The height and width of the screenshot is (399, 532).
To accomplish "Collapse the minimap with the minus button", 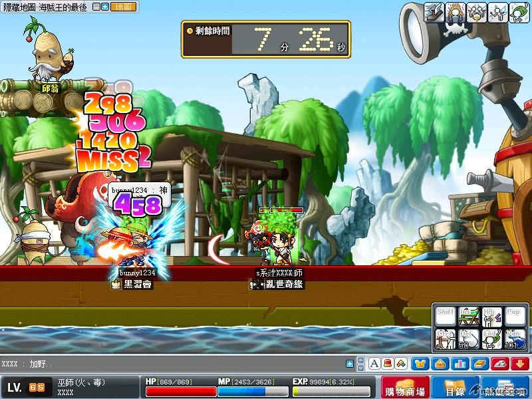I will coord(96,7).
